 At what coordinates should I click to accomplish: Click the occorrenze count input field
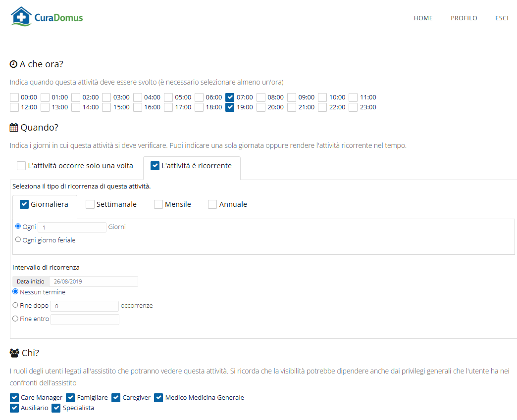pos(84,306)
